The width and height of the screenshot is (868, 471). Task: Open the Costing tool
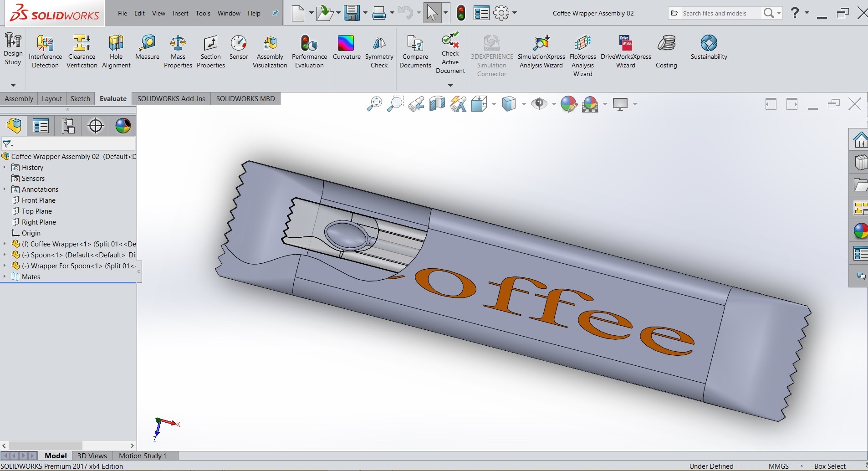666,51
